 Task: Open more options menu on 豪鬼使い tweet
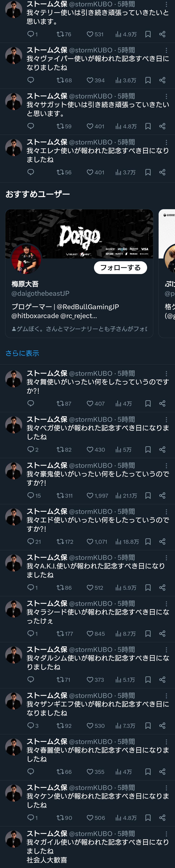click(x=166, y=466)
